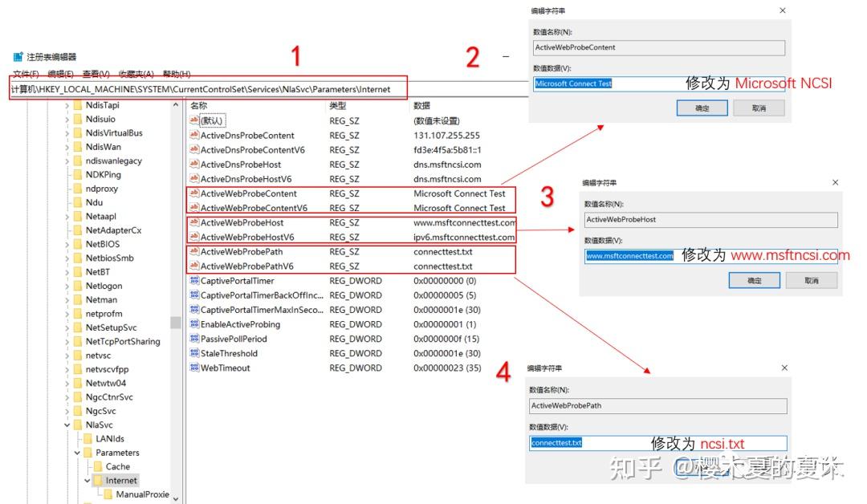The width and height of the screenshot is (867, 504).
Task: Collapse the Parameters tree node
Action: tap(78, 453)
